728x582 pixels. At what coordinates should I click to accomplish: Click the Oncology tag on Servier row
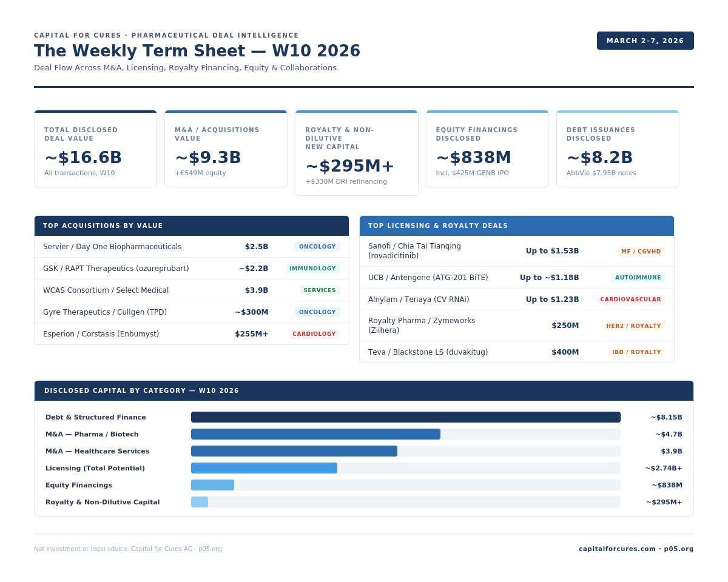pyautogui.click(x=317, y=247)
